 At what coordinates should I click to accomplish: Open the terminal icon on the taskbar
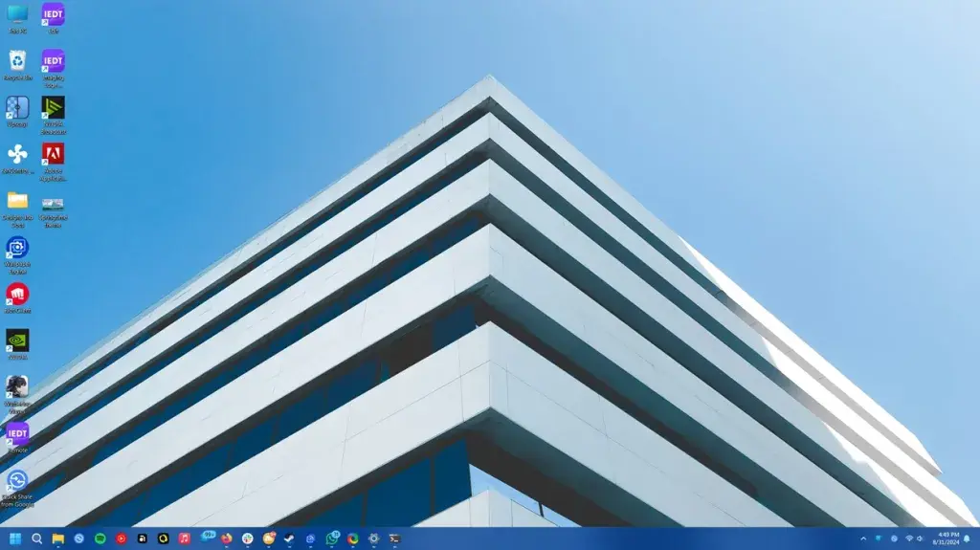[x=394, y=539]
